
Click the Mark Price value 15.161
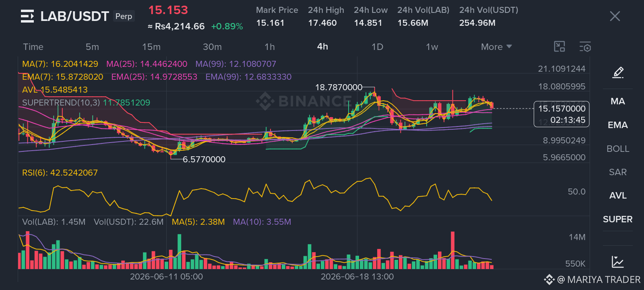click(x=270, y=23)
